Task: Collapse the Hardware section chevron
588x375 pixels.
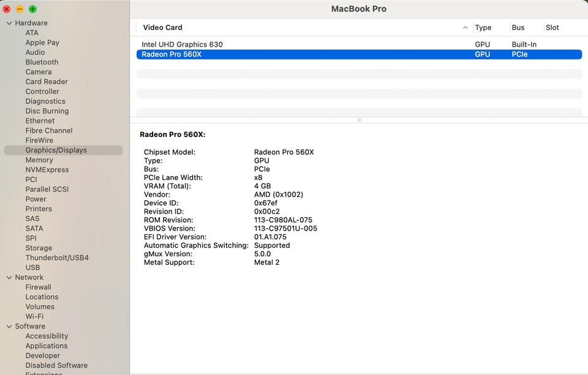Action: [9, 23]
